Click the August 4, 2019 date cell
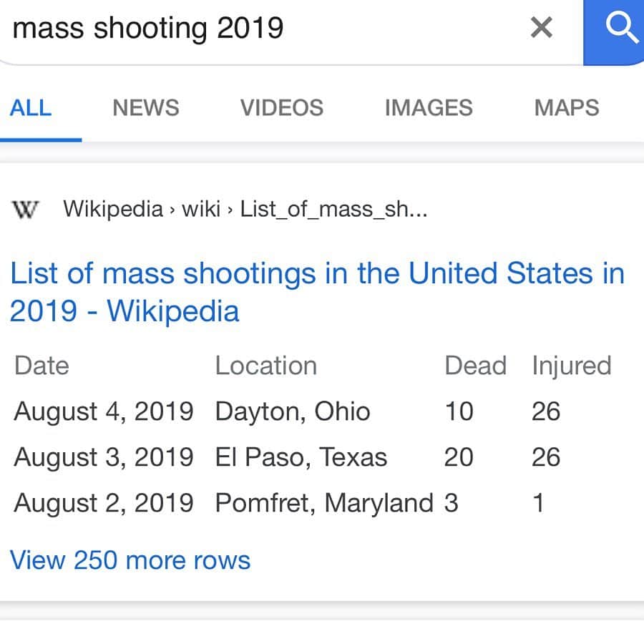 pyautogui.click(x=104, y=411)
